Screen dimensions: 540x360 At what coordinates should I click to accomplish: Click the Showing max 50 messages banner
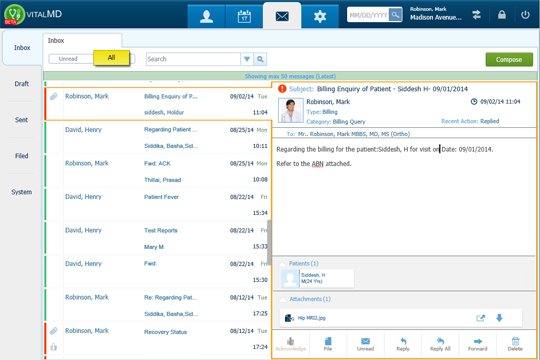290,76
